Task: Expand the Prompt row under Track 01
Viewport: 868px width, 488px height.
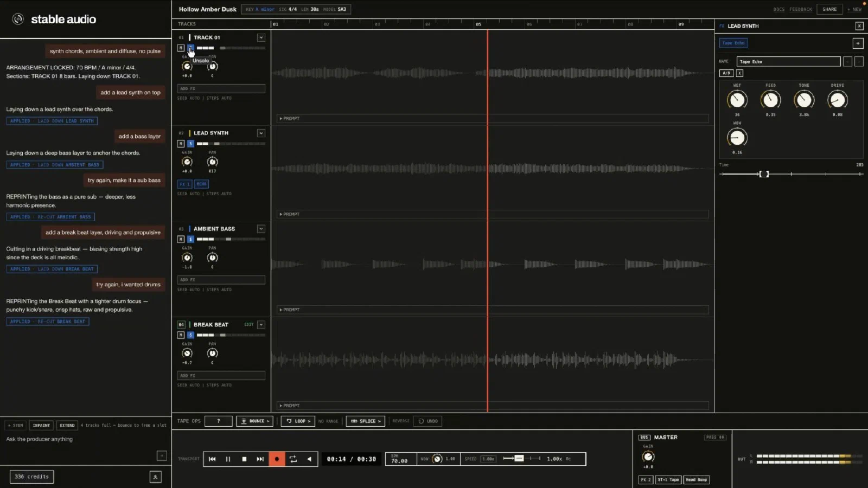Action: [x=493, y=118]
